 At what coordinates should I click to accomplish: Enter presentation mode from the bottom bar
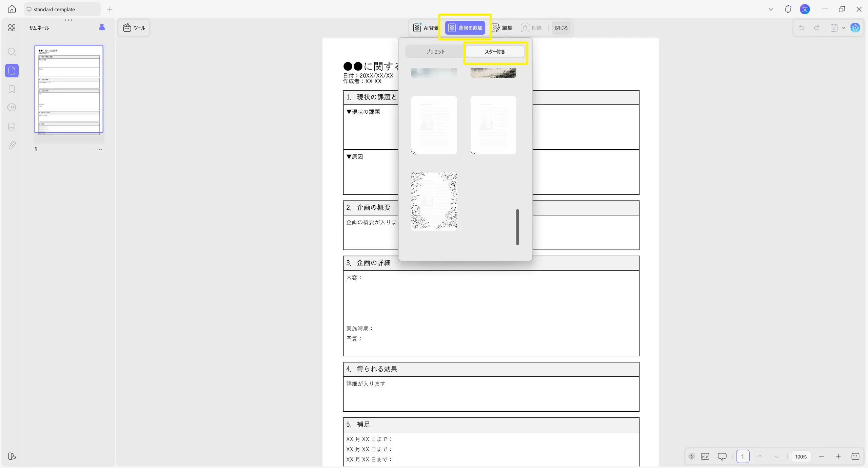[x=722, y=456]
